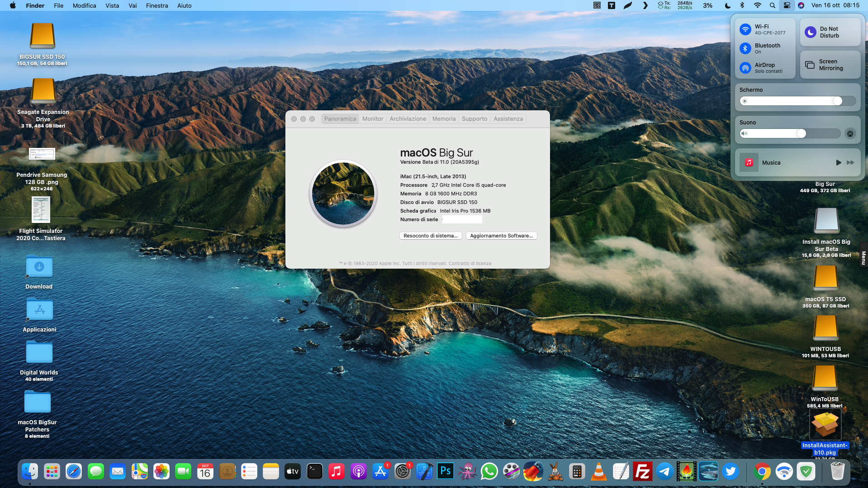This screenshot has height=488, width=868.
Task: Toggle Bluetooth in Control Center
Action: coord(745,48)
